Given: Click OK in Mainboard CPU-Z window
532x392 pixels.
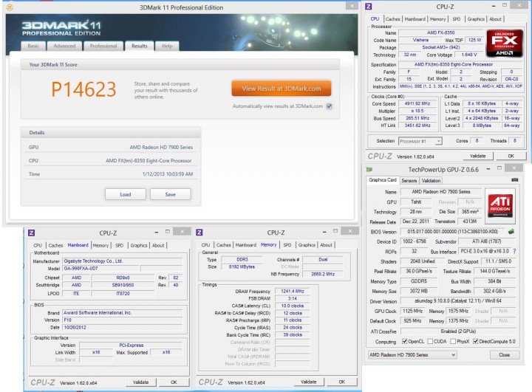Looking at the screenshot, I should (174, 382).
